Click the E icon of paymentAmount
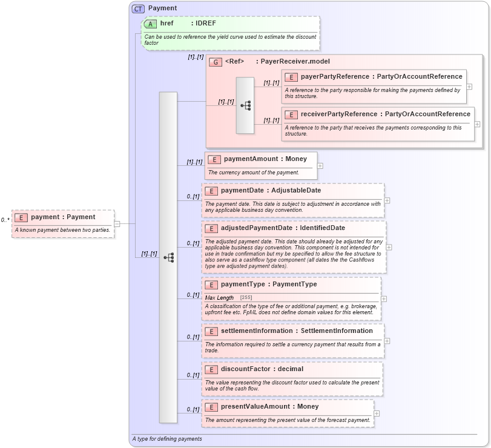491x448 pixels. [214, 160]
